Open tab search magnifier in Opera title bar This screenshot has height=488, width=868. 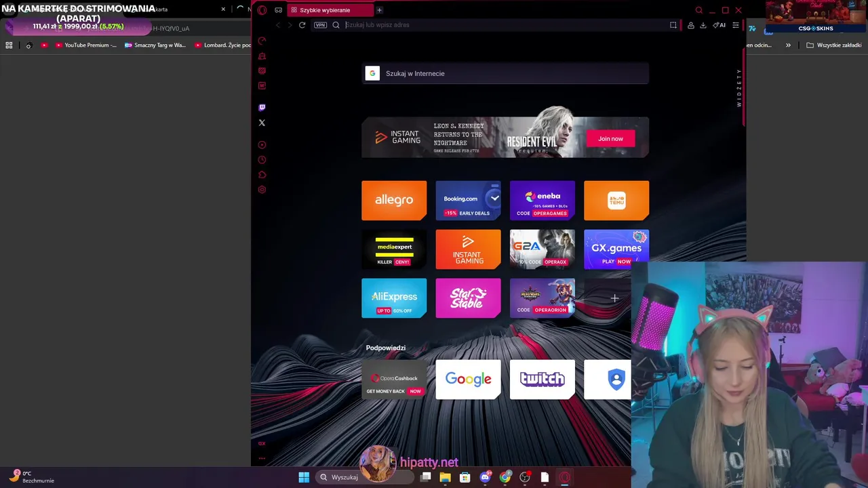(698, 10)
